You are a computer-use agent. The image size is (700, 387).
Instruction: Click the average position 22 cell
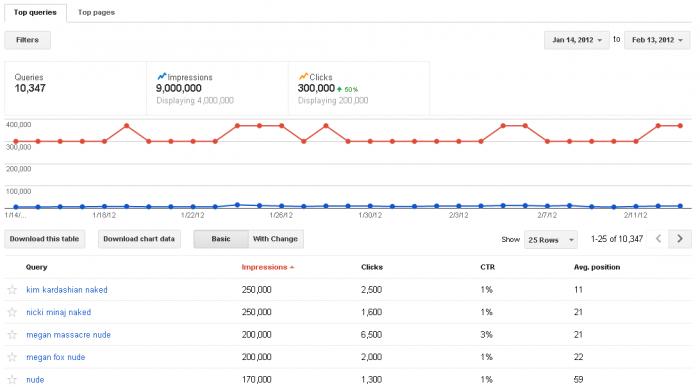pyautogui.click(x=579, y=357)
